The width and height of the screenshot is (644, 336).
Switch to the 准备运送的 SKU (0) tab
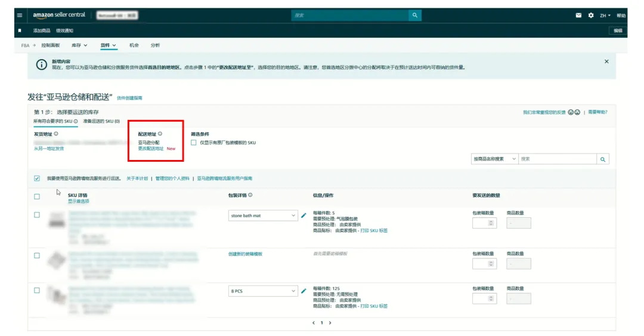coord(101,121)
